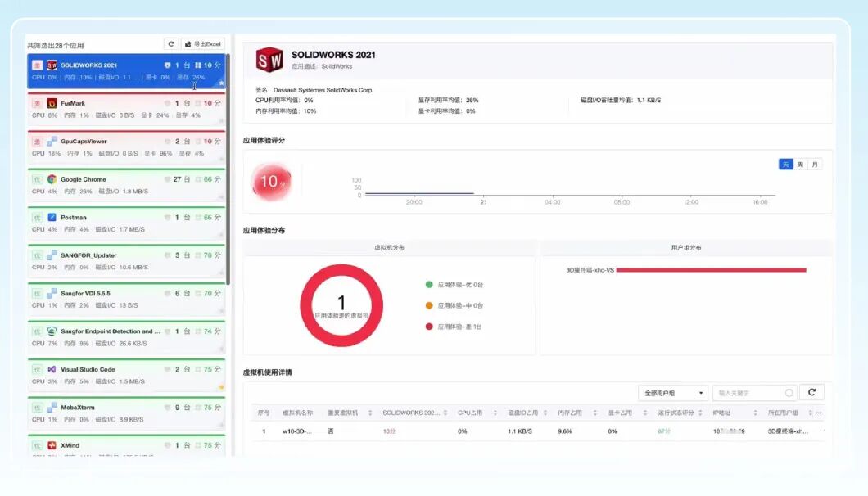Open the 用户组分布 tab
868x496 pixels.
(686, 248)
